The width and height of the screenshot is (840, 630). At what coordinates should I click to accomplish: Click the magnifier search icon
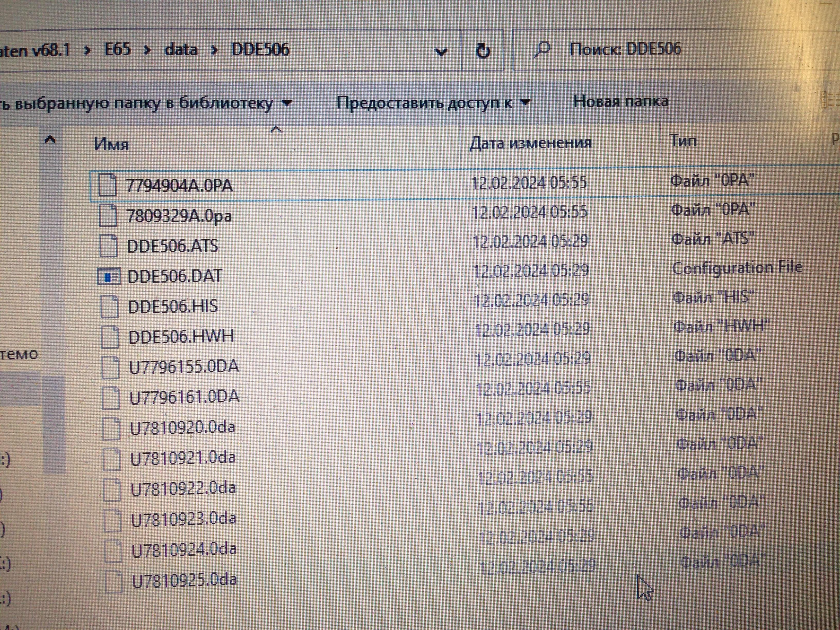pyautogui.click(x=542, y=50)
